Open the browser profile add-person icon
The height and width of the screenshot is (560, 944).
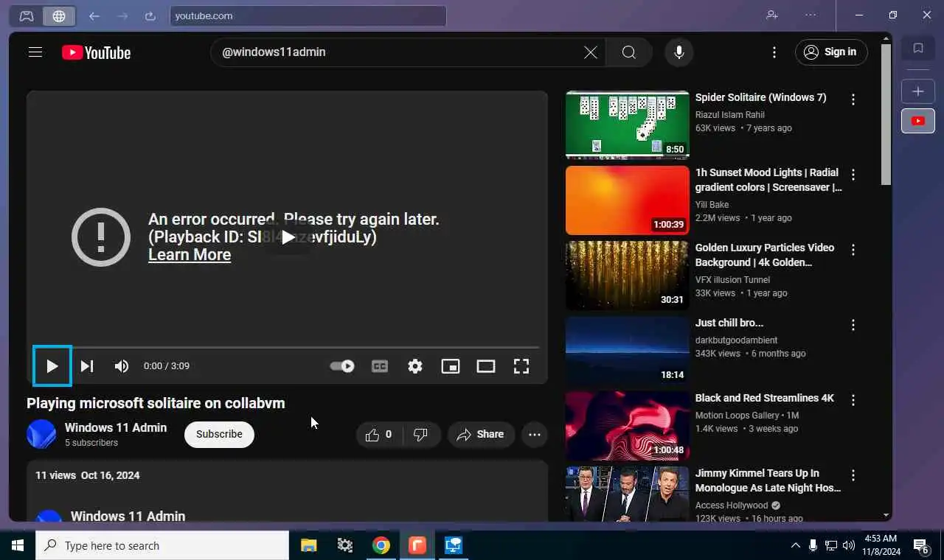(x=772, y=15)
